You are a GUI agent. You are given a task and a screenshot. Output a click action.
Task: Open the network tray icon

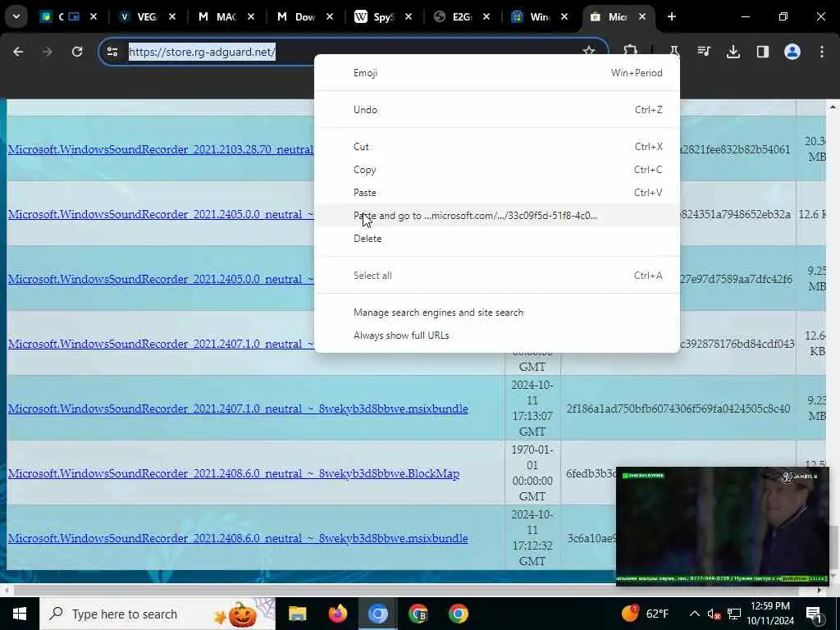(734, 614)
